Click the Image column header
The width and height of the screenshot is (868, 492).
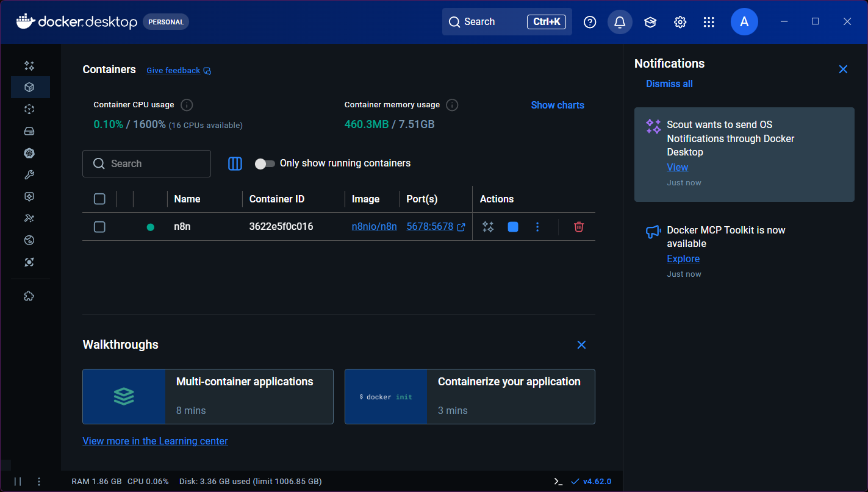click(365, 199)
